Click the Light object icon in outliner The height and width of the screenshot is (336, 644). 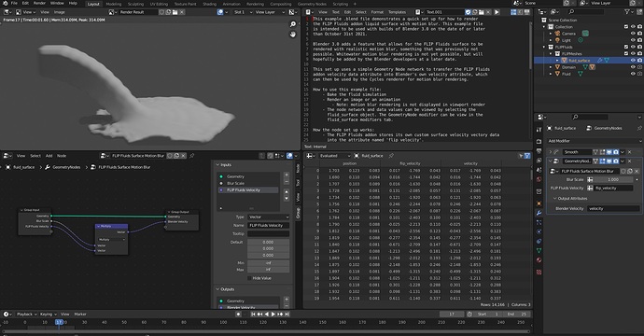[x=557, y=40]
